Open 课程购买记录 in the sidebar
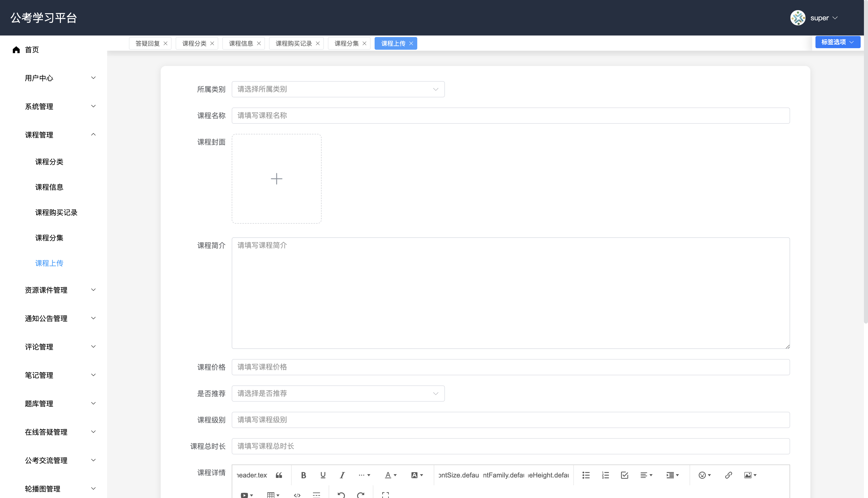Image resolution: width=868 pixels, height=498 pixels. tap(56, 212)
